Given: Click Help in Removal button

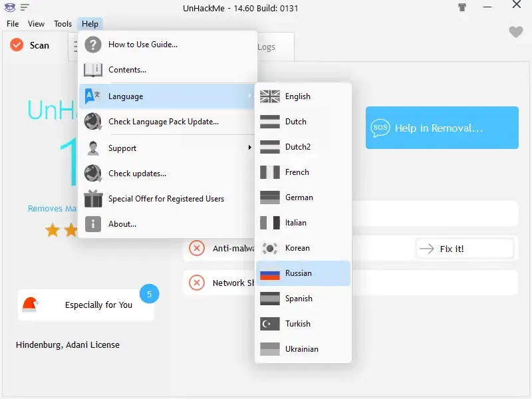Looking at the screenshot, I should 442,128.
